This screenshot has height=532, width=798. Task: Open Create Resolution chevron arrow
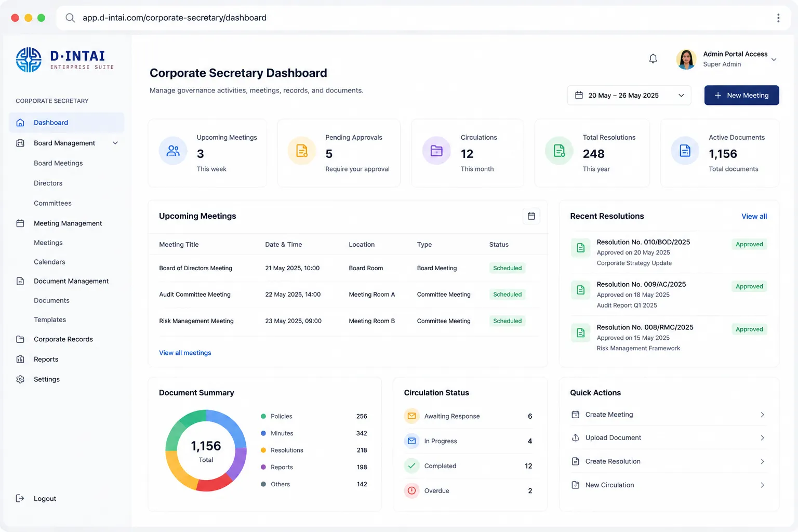click(762, 461)
